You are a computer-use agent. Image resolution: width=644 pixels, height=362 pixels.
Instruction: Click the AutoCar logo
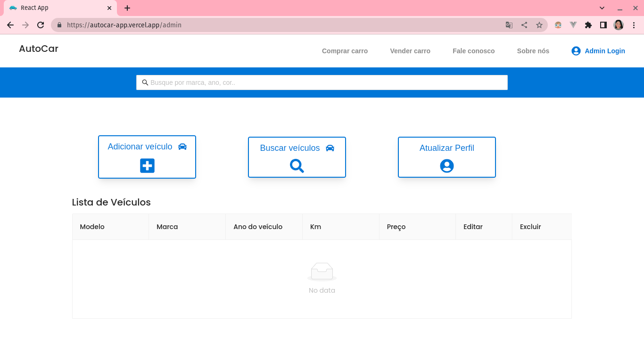point(39,49)
